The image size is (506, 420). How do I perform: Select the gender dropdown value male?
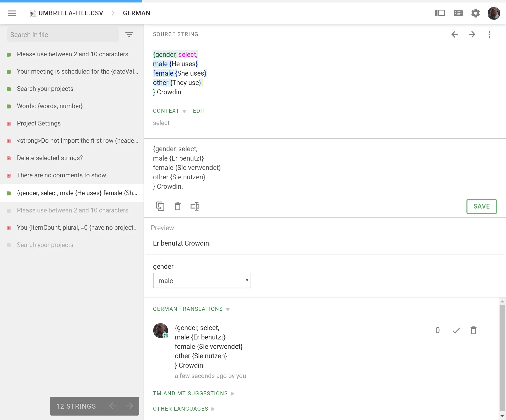pyautogui.click(x=202, y=280)
